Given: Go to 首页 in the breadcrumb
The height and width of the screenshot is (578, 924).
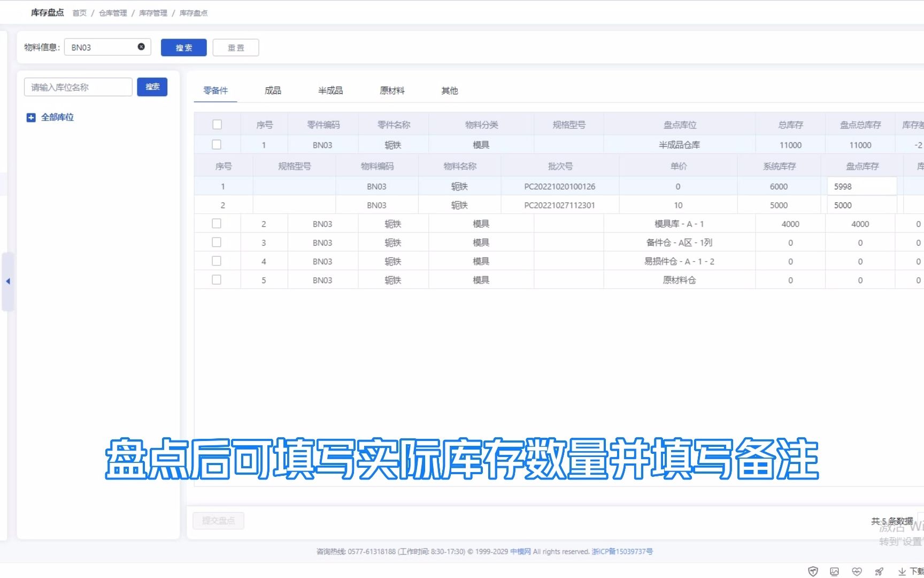Looking at the screenshot, I should pyautogui.click(x=79, y=13).
